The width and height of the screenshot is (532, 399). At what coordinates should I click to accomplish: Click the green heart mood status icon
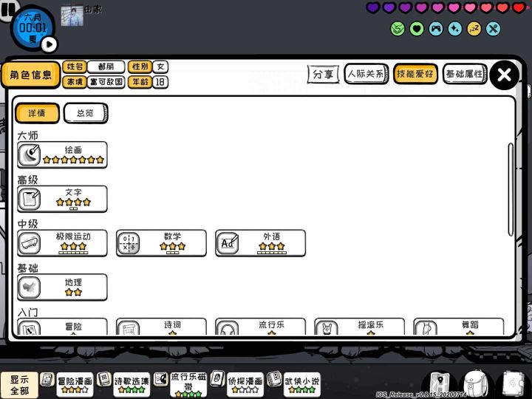tap(417, 29)
